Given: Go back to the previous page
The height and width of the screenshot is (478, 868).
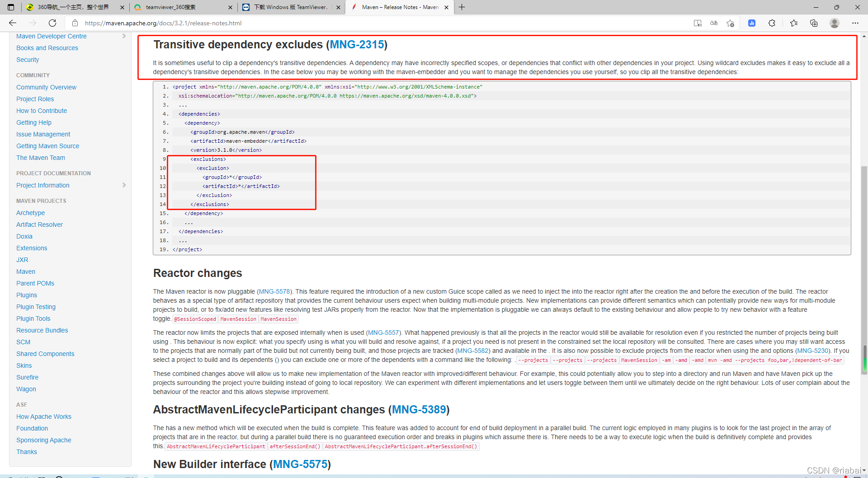Looking at the screenshot, I should (x=13, y=23).
